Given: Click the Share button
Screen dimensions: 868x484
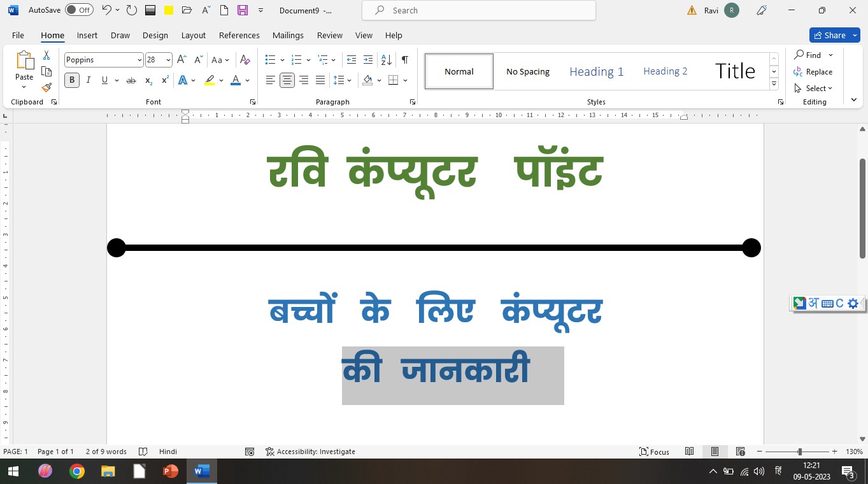Looking at the screenshot, I should point(830,35).
